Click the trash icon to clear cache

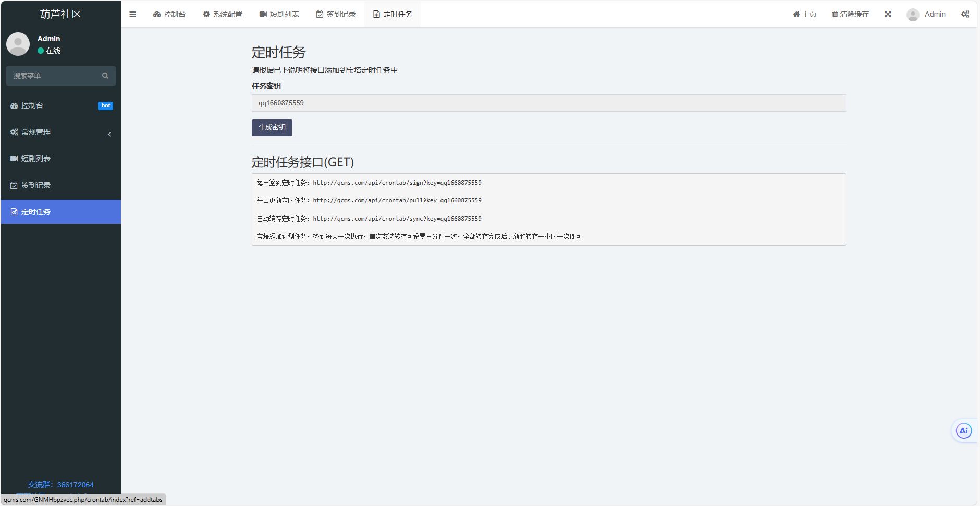click(x=835, y=14)
